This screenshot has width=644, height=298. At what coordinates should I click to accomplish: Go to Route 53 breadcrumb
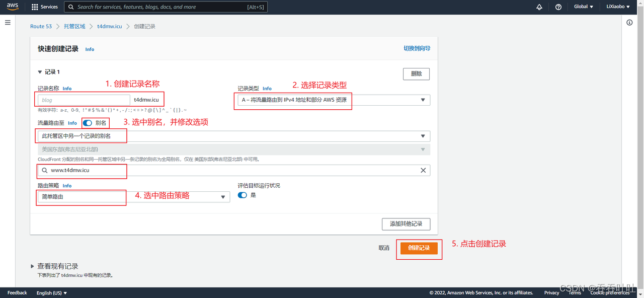pyautogui.click(x=41, y=26)
